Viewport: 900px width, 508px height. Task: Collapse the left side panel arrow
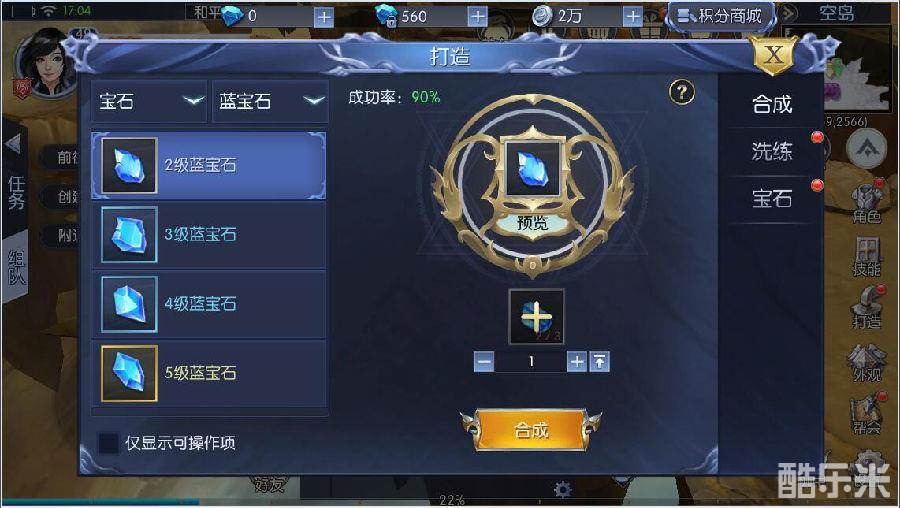14,144
